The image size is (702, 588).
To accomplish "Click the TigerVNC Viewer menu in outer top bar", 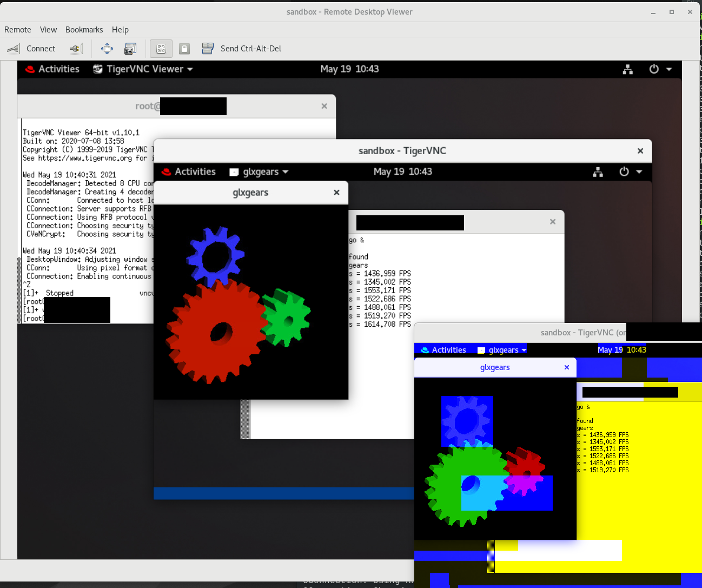I will pos(143,69).
